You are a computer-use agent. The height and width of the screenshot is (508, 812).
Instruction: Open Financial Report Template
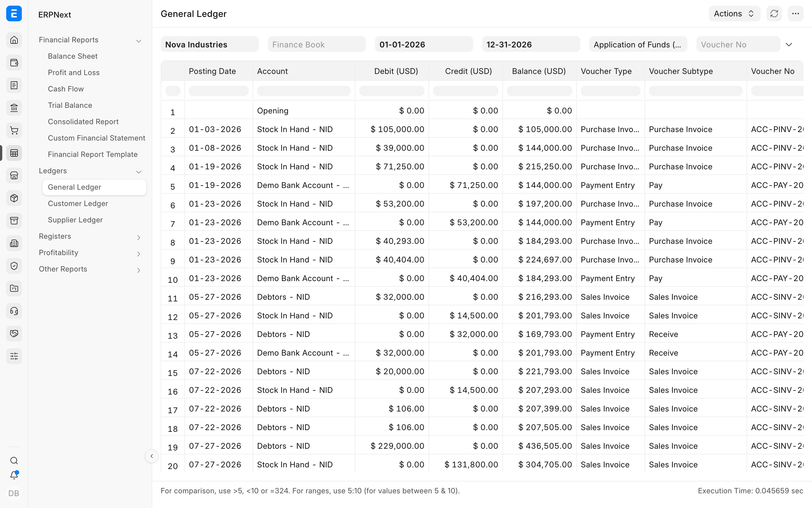92,155
